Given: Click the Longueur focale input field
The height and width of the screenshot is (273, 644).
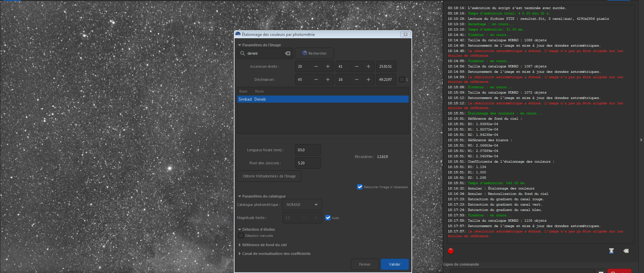Looking at the screenshot, I should 308,150.
